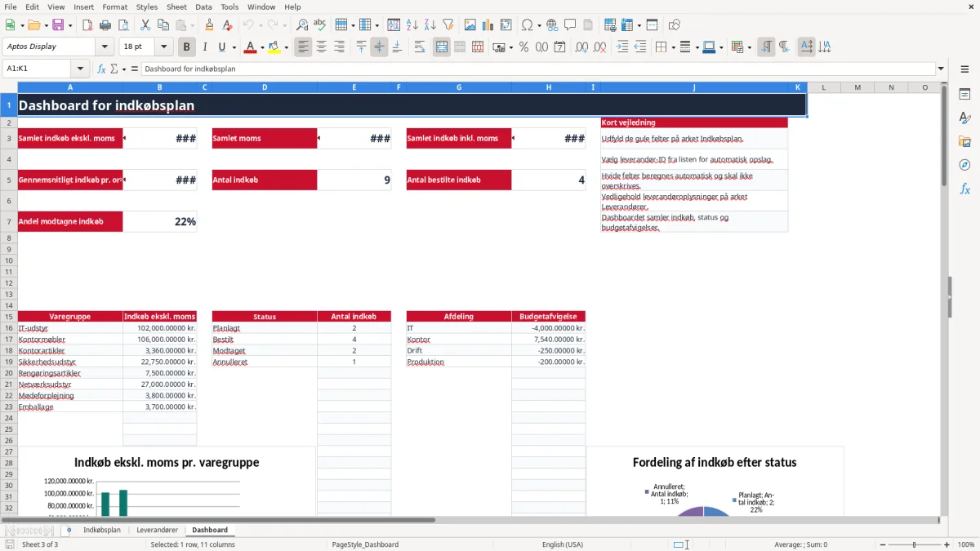Click the Clear Direct Formatting icon
Image resolution: width=980 pixels, height=551 pixels.
tap(227, 25)
